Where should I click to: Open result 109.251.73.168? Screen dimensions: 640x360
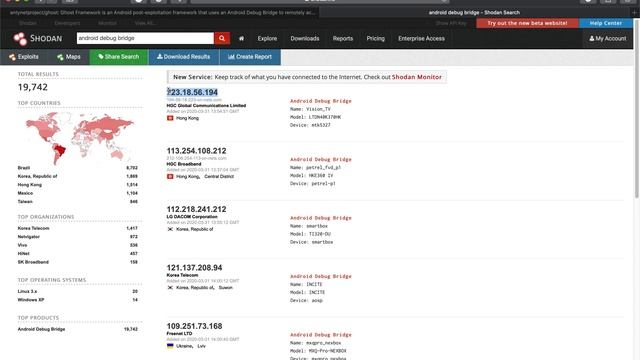(x=194, y=326)
